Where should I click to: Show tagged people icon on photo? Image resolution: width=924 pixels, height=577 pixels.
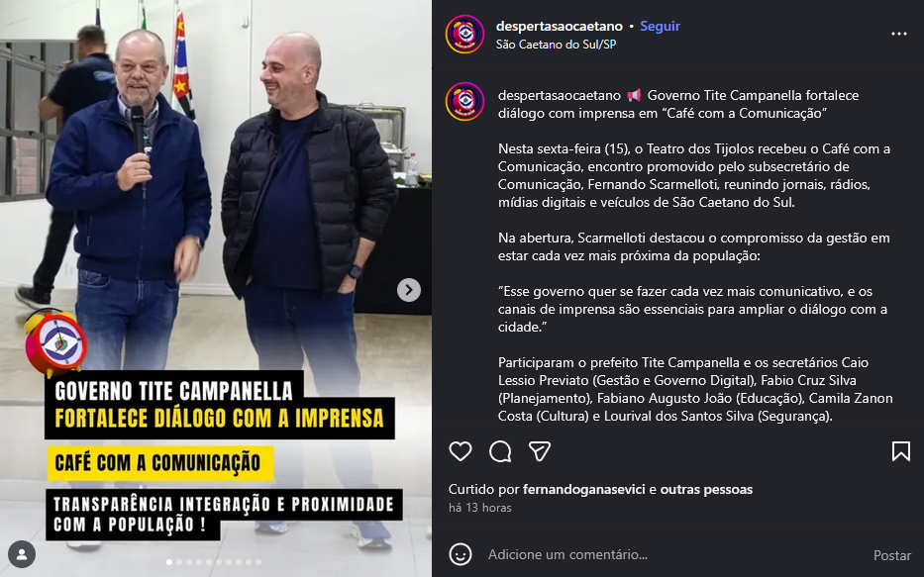(22, 554)
